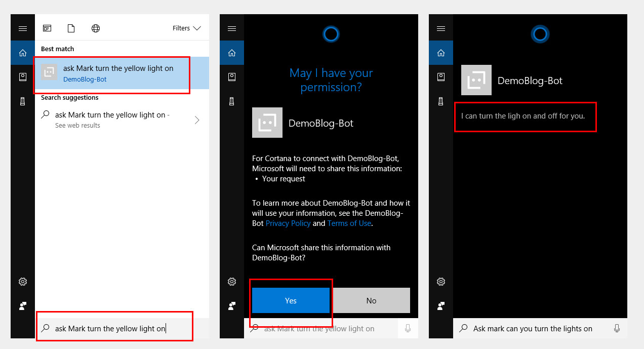Click the DemoBlog-Bot avatar in the response panel
Screen dimensions: 644x349
point(476,80)
